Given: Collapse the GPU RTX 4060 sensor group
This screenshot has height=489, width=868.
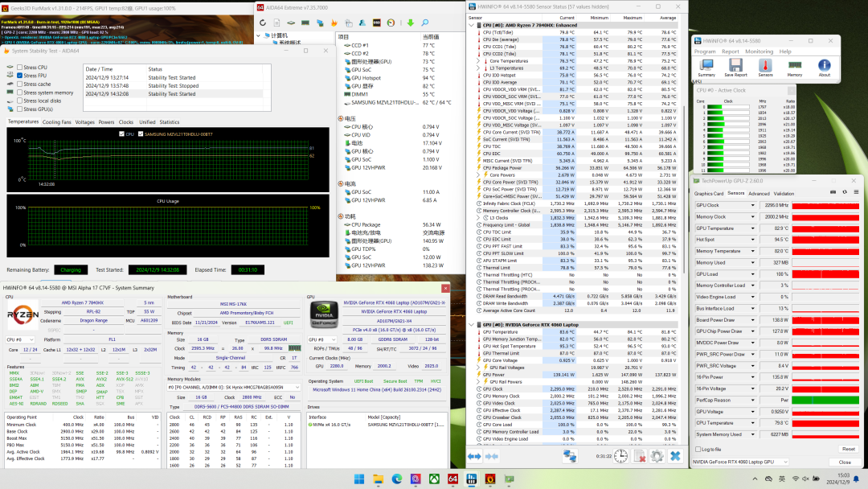Looking at the screenshot, I should tap(473, 324).
